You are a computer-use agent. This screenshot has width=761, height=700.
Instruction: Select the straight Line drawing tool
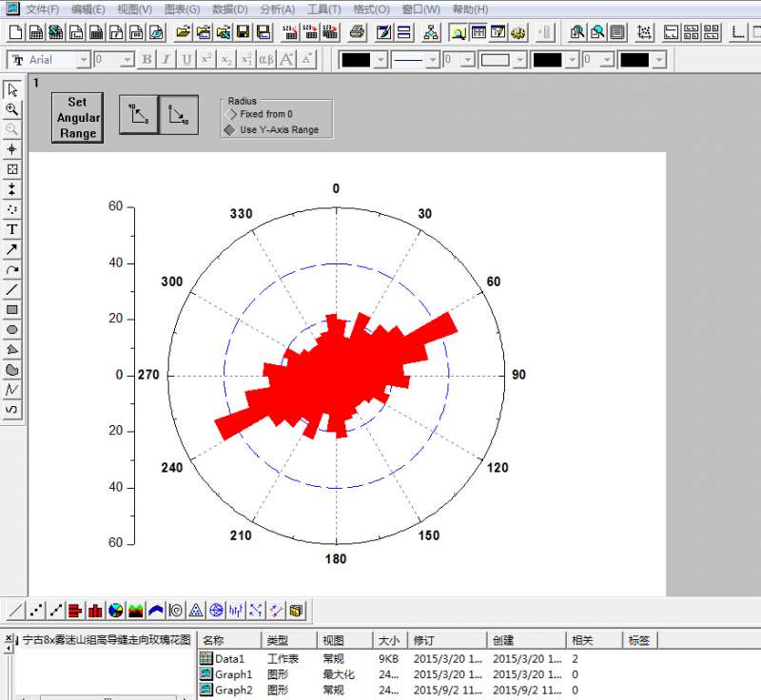pyautogui.click(x=12, y=289)
